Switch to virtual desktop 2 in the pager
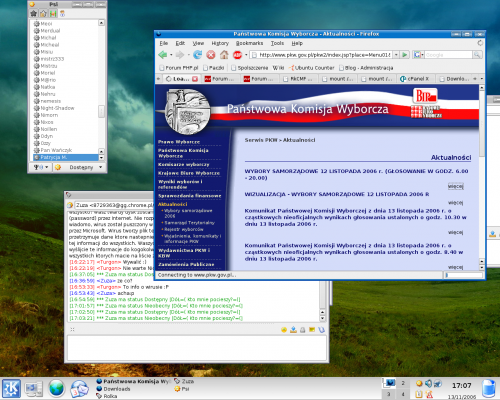The image size is (500, 400). (x=403, y=383)
